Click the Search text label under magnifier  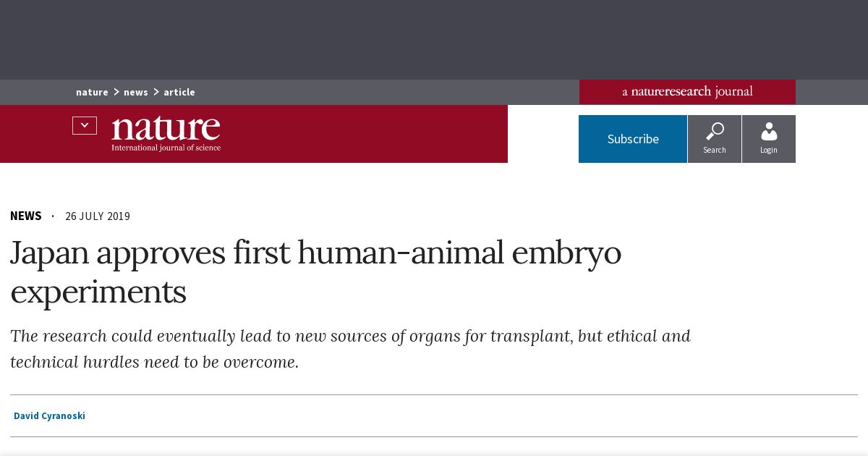click(715, 150)
